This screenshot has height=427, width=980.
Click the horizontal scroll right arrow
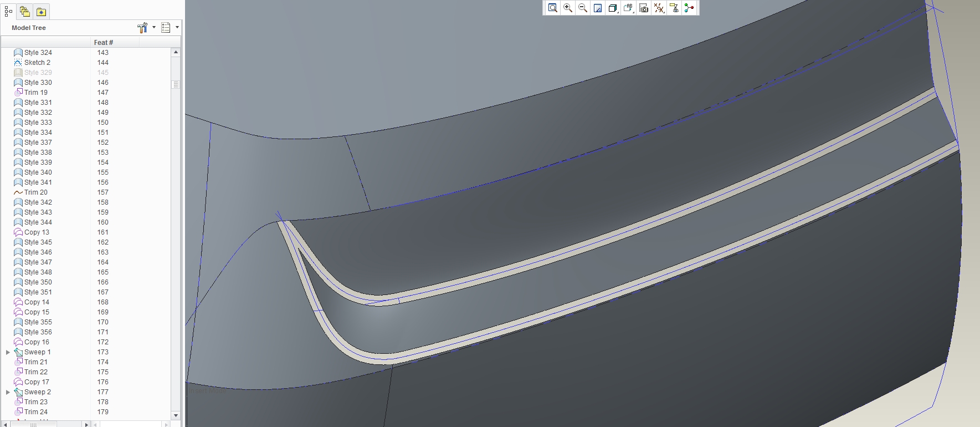tap(86, 424)
